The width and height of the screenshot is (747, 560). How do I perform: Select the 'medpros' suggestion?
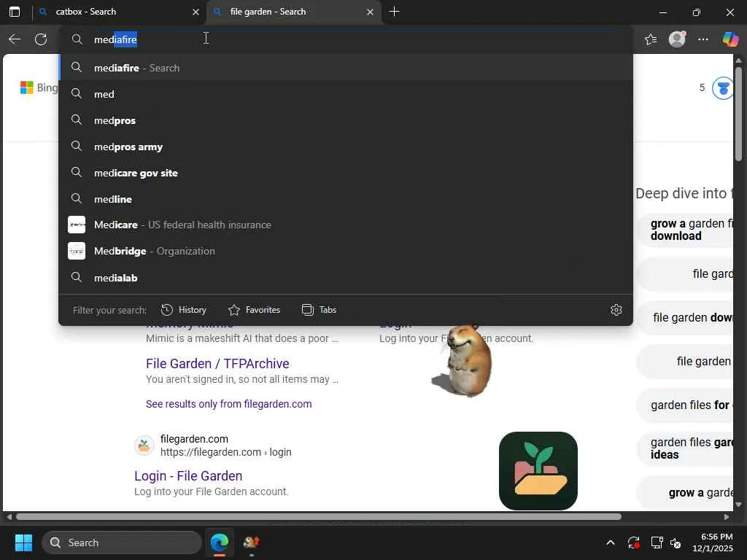(x=346, y=120)
